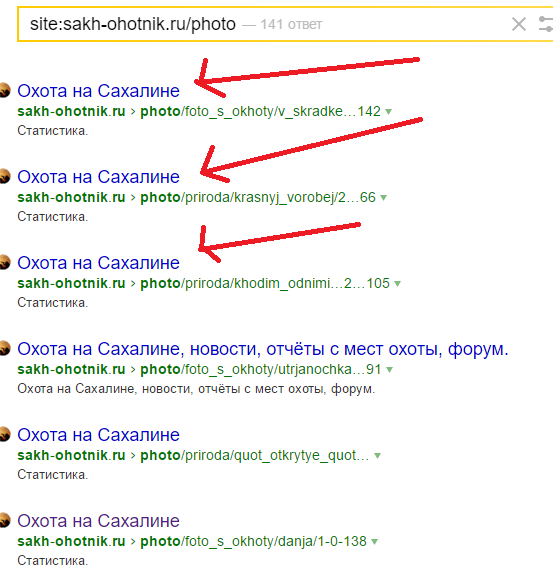Expand the dropdown arrow after khodim_odnimi…2…105
Viewport: 553px width, 575px height.
click(x=397, y=283)
